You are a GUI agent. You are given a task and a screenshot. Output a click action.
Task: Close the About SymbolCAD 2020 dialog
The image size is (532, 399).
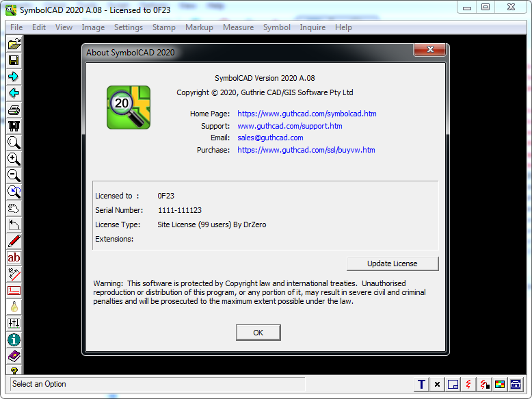pos(430,49)
